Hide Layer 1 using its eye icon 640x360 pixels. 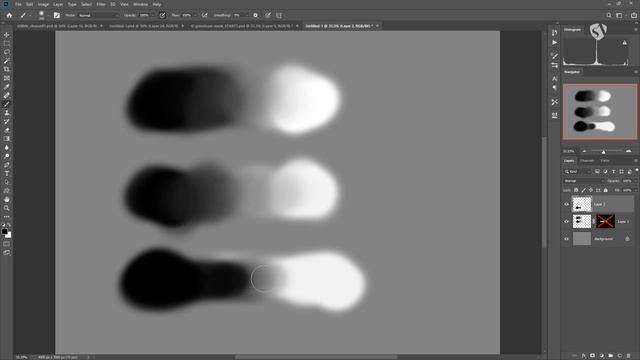pos(567,222)
